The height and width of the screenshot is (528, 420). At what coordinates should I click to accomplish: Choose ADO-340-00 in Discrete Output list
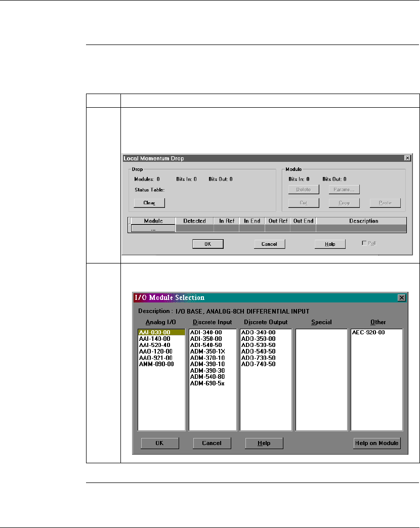click(258, 332)
